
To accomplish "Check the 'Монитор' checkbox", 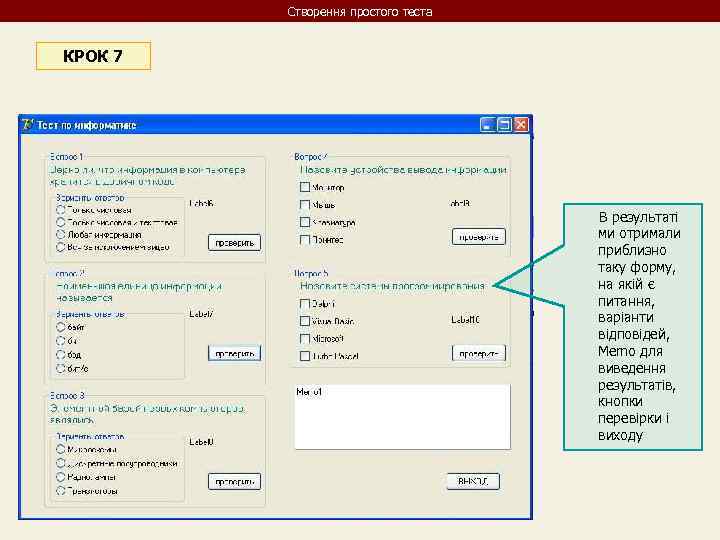I will click(304, 187).
